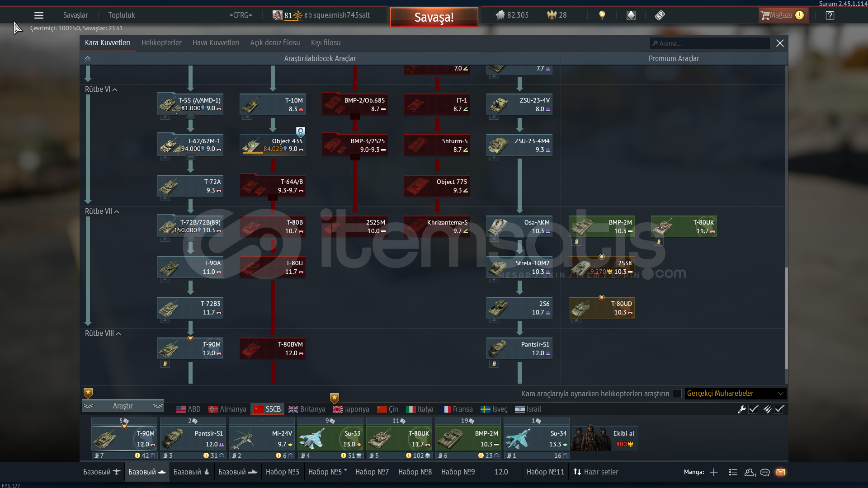Open the Mağaza shop button
The height and width of the screenshot is (488, 868).
pos(783,15)
